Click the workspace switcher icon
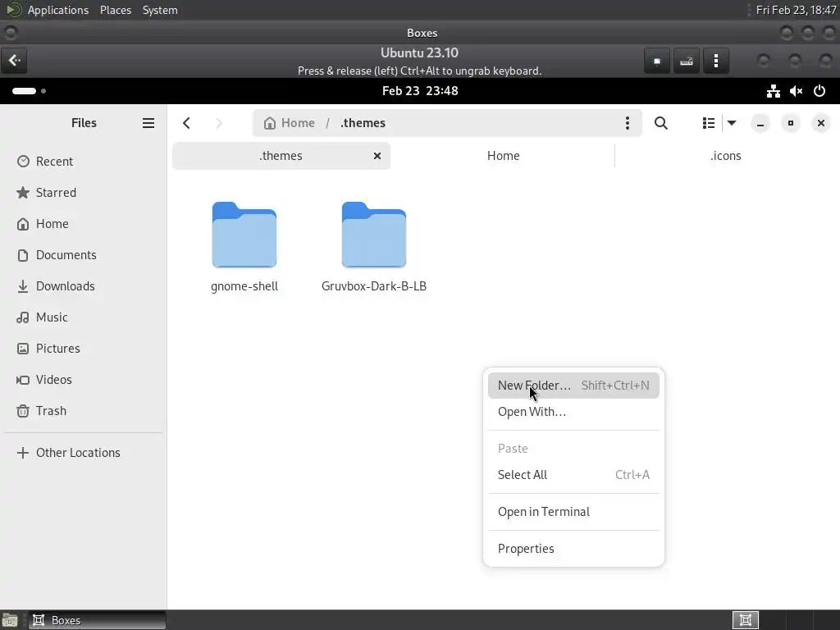 tap(745, 620)
